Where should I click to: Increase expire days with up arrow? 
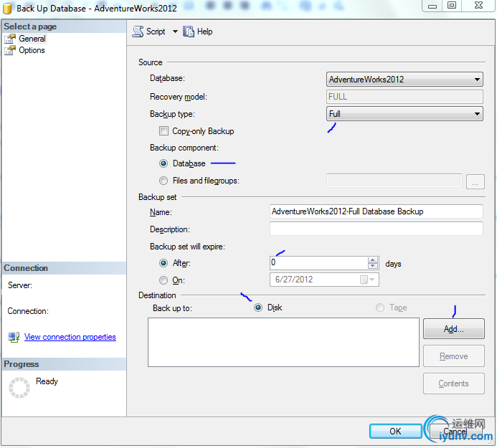[373, 259]
